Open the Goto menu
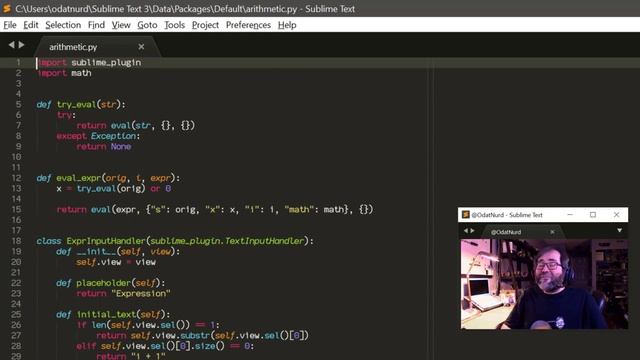 (x=147, y=25)
